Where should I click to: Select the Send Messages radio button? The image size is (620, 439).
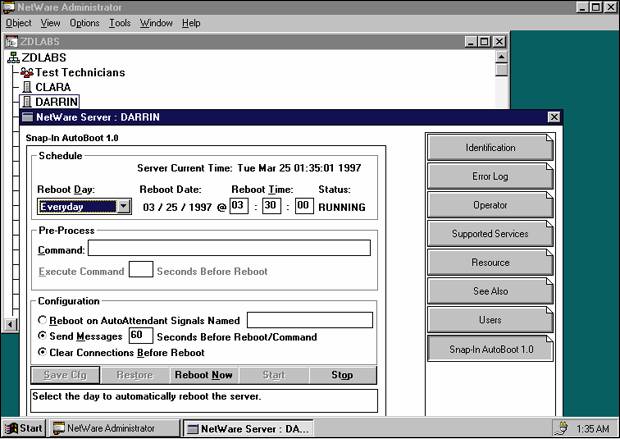pyautogui.click(x=42, y=336)
